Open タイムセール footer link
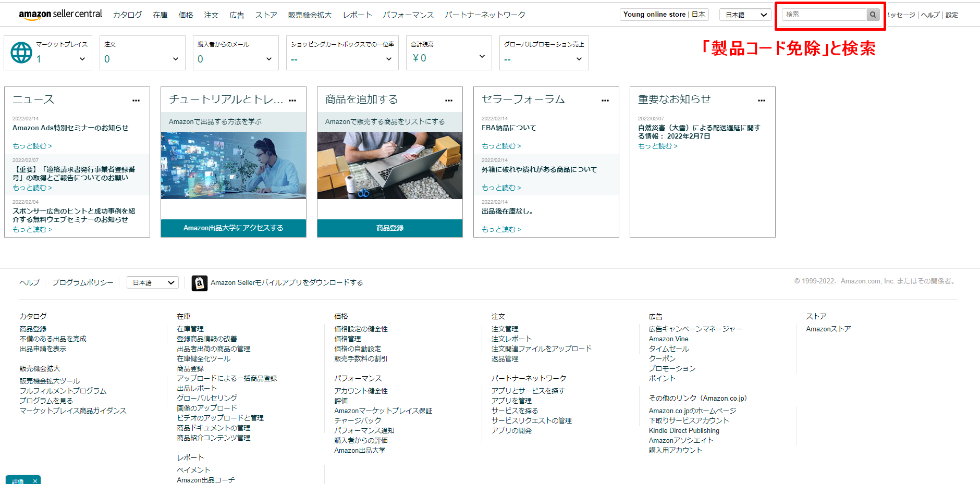This screenshot has width=980, height=484. tap(669, 349)
